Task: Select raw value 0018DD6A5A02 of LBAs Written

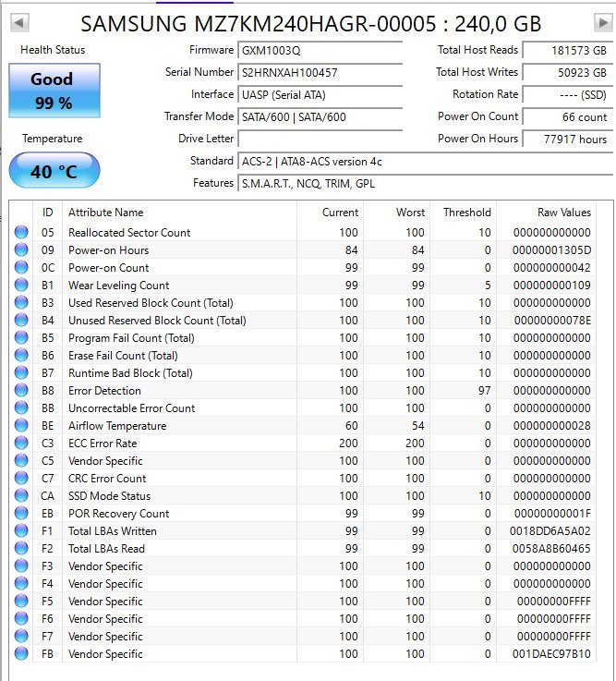Action: [550, 531]
